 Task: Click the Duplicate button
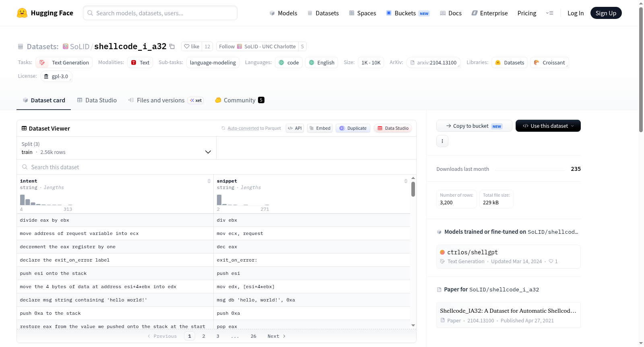[353, 128]
